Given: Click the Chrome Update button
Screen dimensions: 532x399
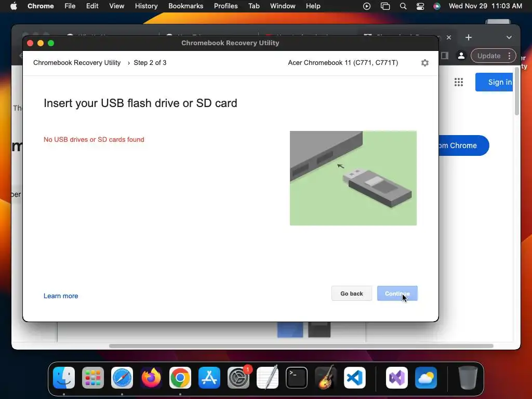Looking at the screenshot, I should (489, 56).
